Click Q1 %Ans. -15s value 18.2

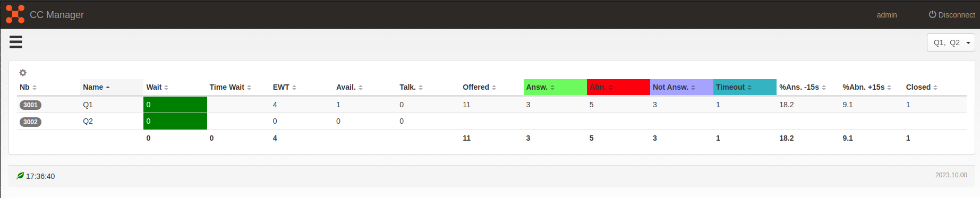pyautogui.click(x=787, y=105)
